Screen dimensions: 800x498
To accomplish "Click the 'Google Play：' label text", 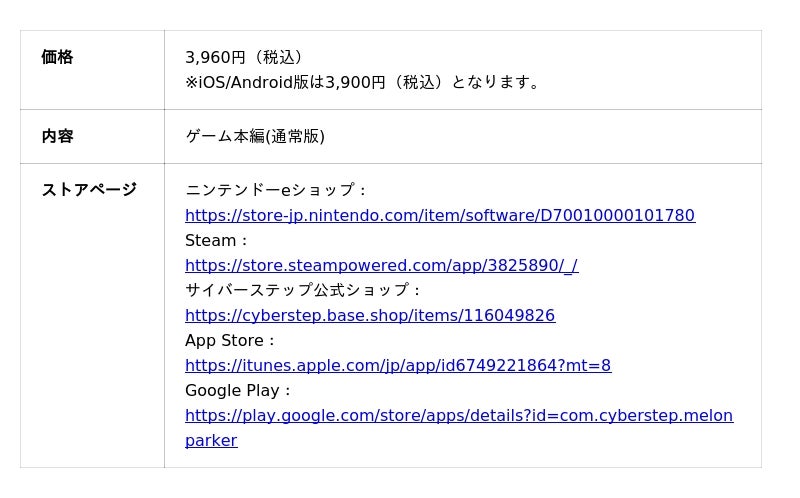I will pos(239,391).
